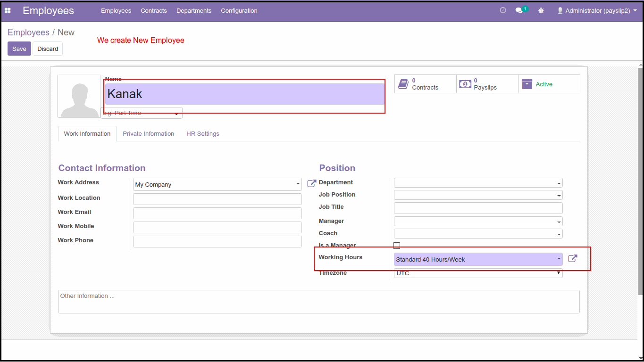644x362 pixels.
Task: Open the Contracts menu item
Action: pyautogui.click(x=154, y=10)
